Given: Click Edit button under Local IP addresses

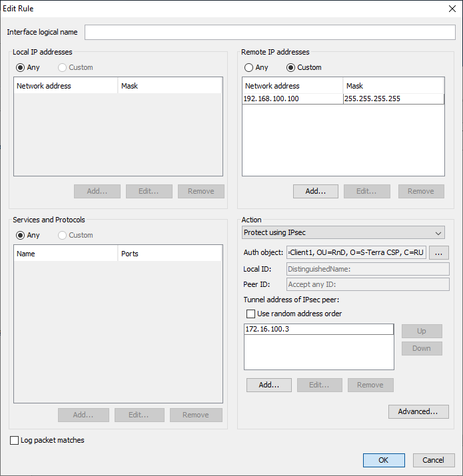Looking at the screenshot, I should [x=149, y=191].
